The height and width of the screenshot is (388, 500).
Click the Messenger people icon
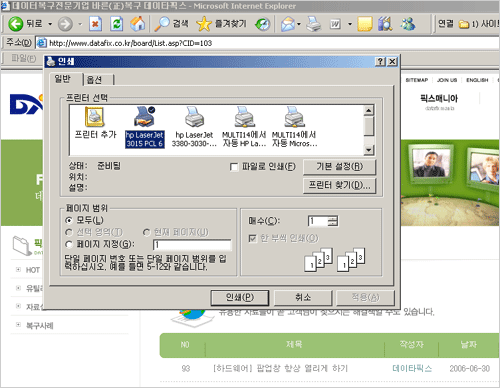pos(408,24)
